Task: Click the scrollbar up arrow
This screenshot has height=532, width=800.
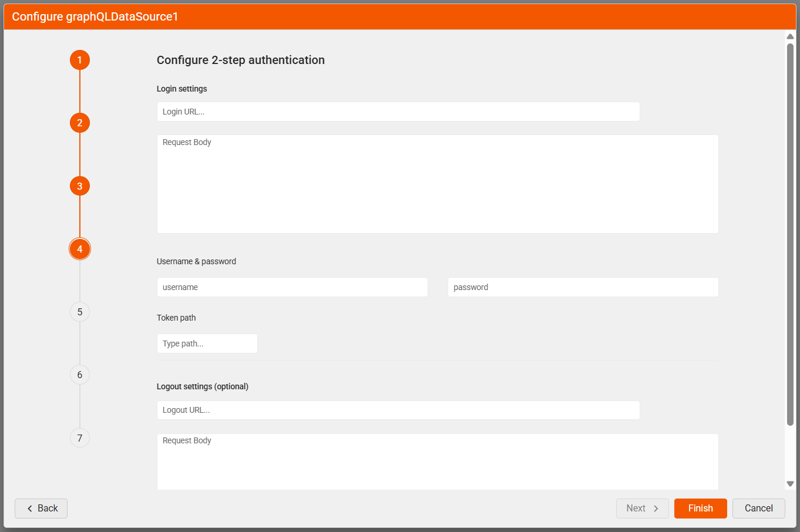Action: 790,36
